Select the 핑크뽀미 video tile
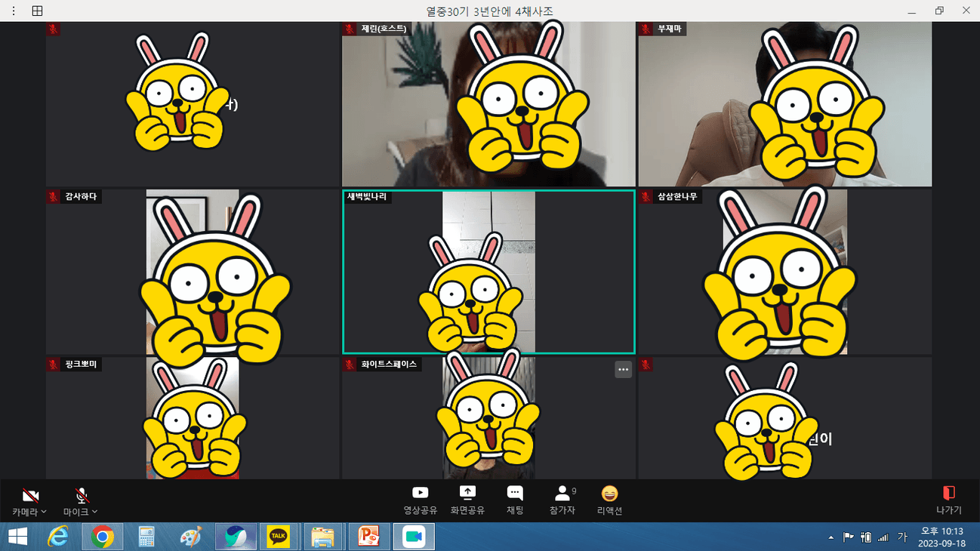 [193, 418]
